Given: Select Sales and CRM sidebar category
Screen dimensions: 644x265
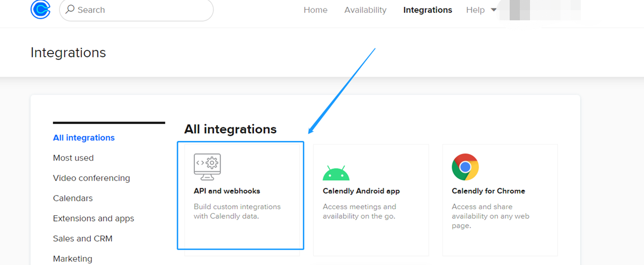Looking at the screenshot, I should coord(82,238).
